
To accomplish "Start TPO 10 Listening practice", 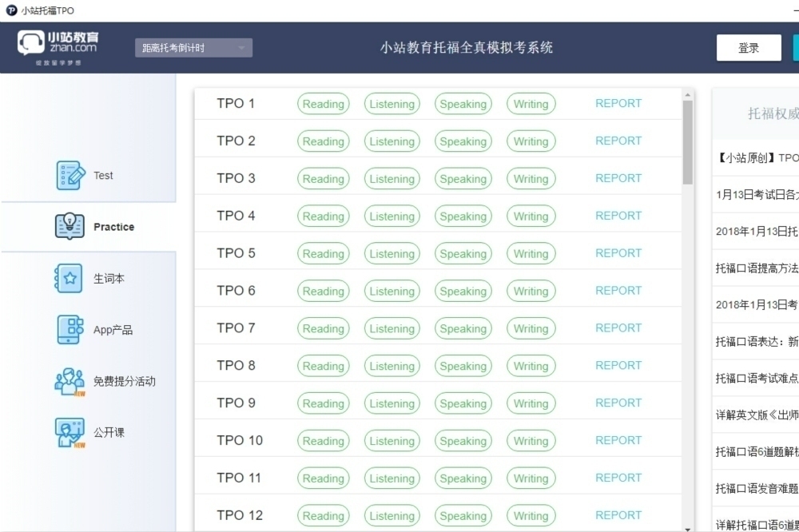I will (392, 441).
